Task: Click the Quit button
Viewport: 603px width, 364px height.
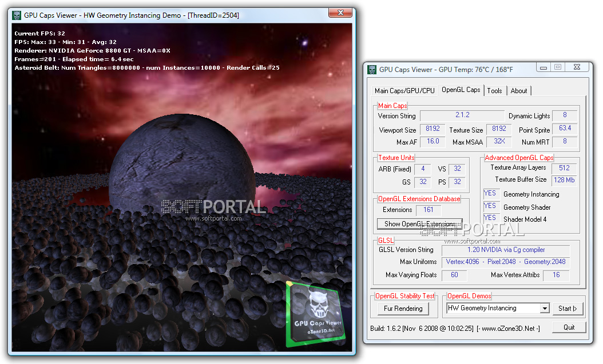Action: pyautogui.click(x=569, y=327)
